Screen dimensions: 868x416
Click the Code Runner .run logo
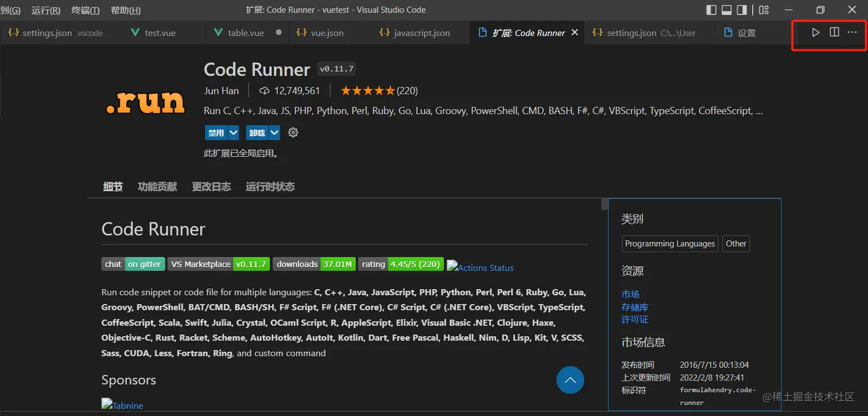pos(145,102)
